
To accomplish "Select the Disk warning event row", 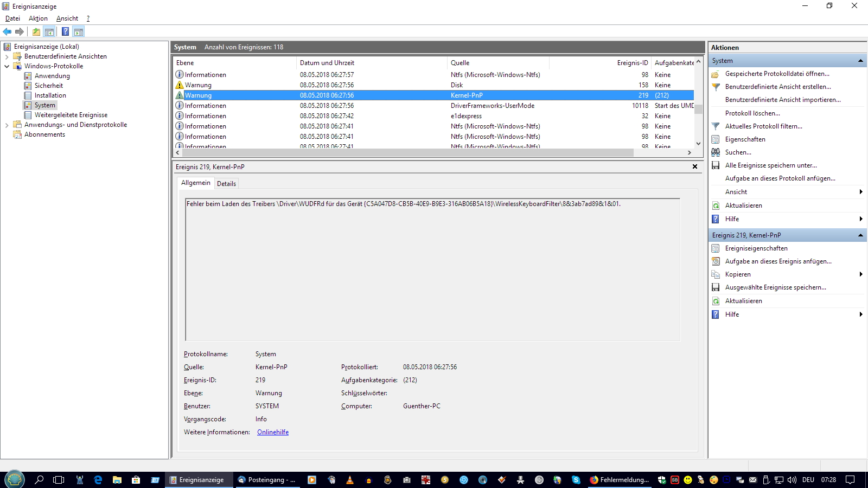I will (x=433, y=85).
